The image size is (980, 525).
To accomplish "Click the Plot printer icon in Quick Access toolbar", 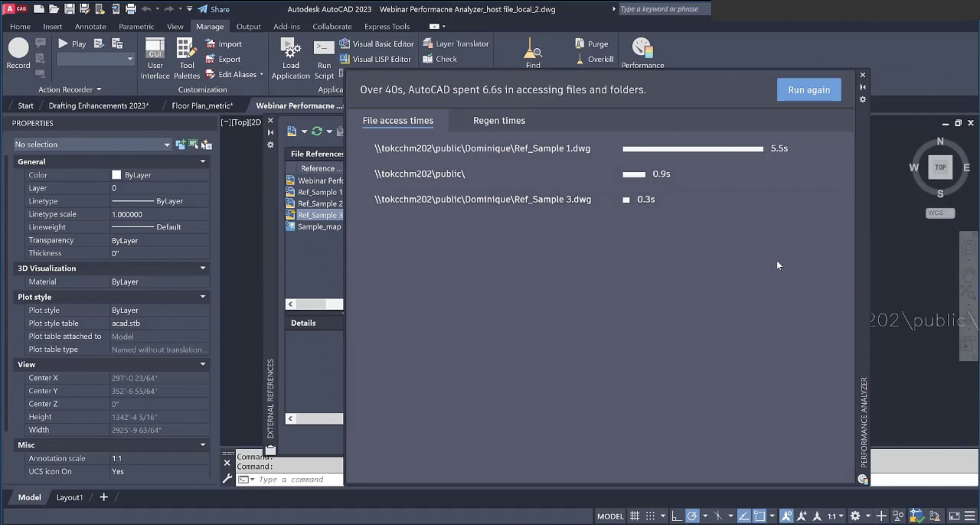I will (x=131, y=9).
